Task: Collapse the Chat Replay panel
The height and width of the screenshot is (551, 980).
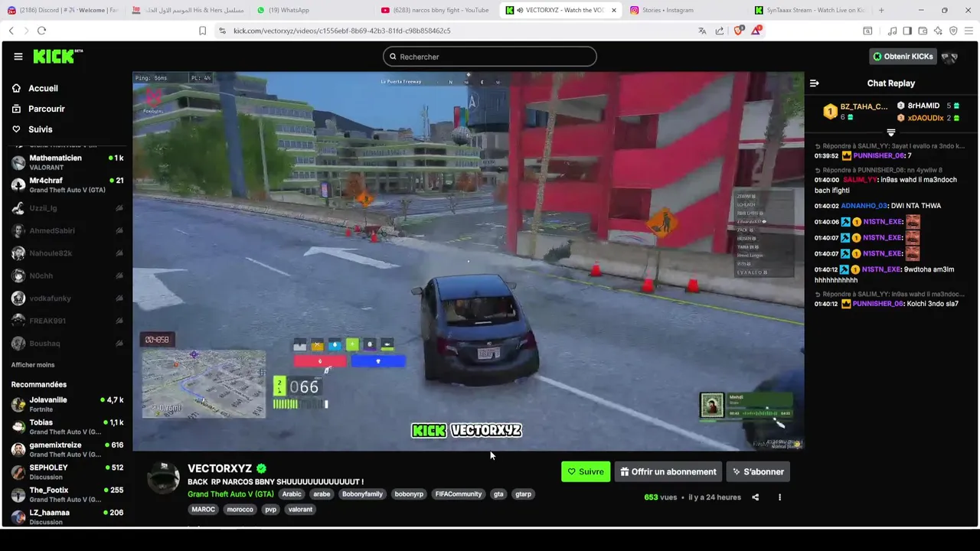Action: coord(815,83)
